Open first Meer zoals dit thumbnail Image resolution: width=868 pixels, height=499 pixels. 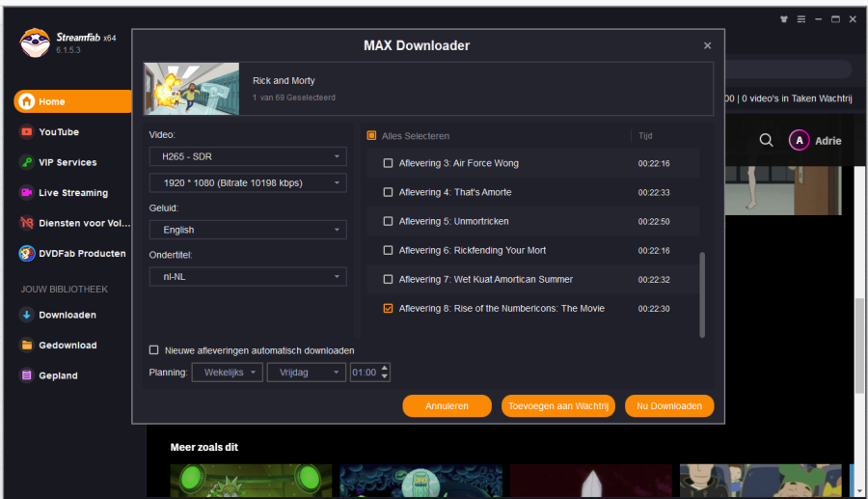251,481
